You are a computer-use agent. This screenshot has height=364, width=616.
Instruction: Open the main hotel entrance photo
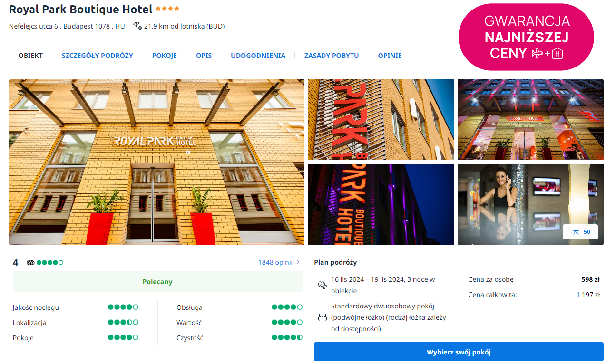tap(156, 162)
